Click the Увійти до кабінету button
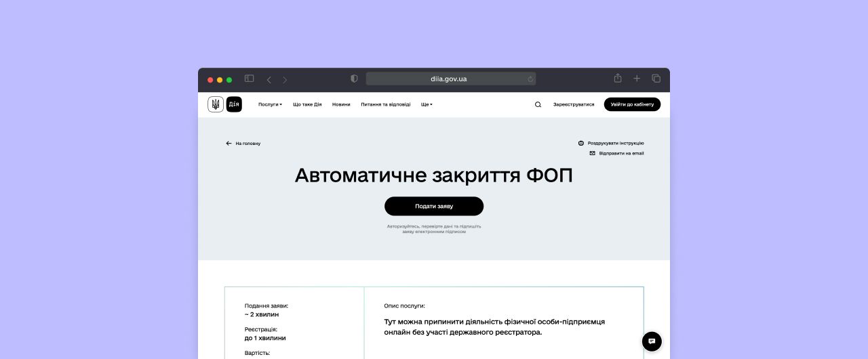Viewport: 868px width, 359px height. 632,104
